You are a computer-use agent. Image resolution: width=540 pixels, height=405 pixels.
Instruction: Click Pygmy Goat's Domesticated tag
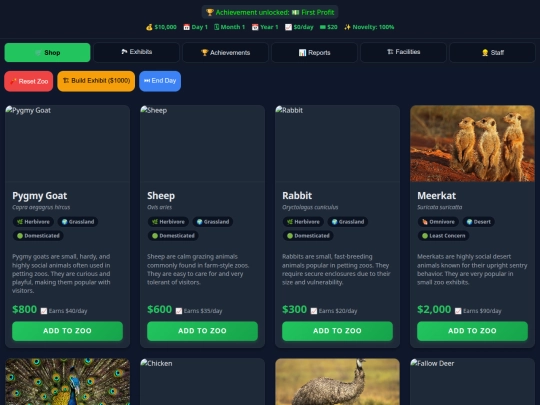38,236
